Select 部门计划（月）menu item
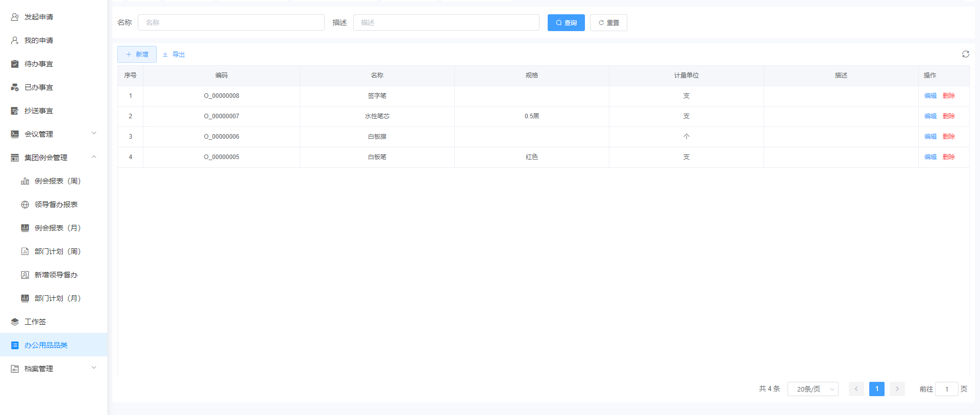Image resolution: width=980 pixels, height=415 pixels. pyautogui.click(x=57, y=298)
